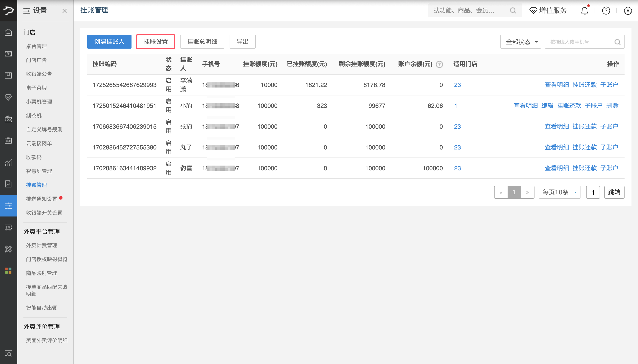Expand the 每页10条 page size dropdown
Screen dimensions: 638x364
[x=559, y=192]
